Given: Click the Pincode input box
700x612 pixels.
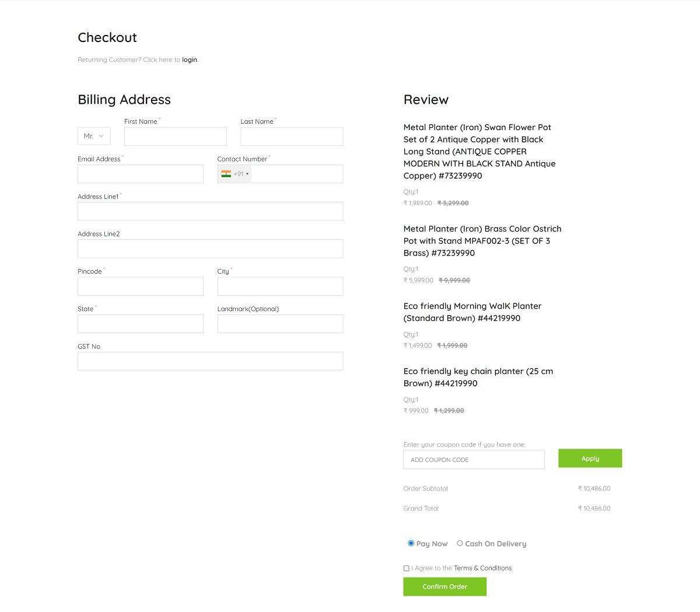Looking at the screenshot, I should [x=140, y=286].
